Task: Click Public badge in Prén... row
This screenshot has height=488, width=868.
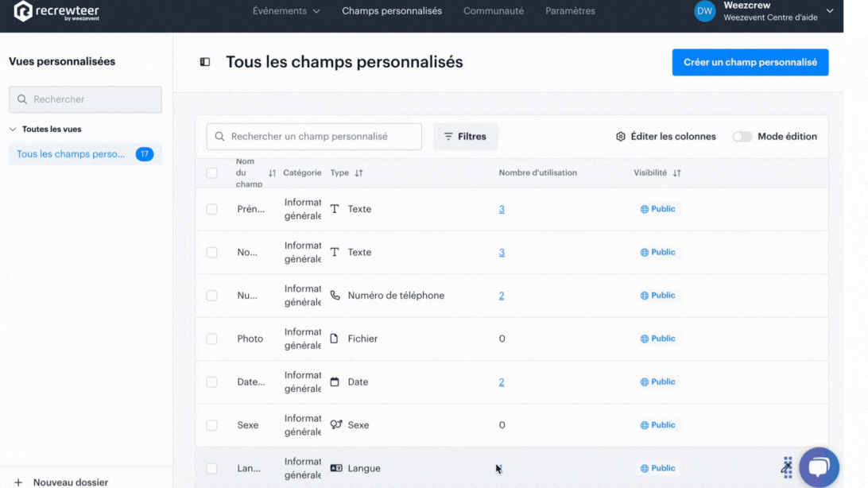Action: [x=657, y=209]
